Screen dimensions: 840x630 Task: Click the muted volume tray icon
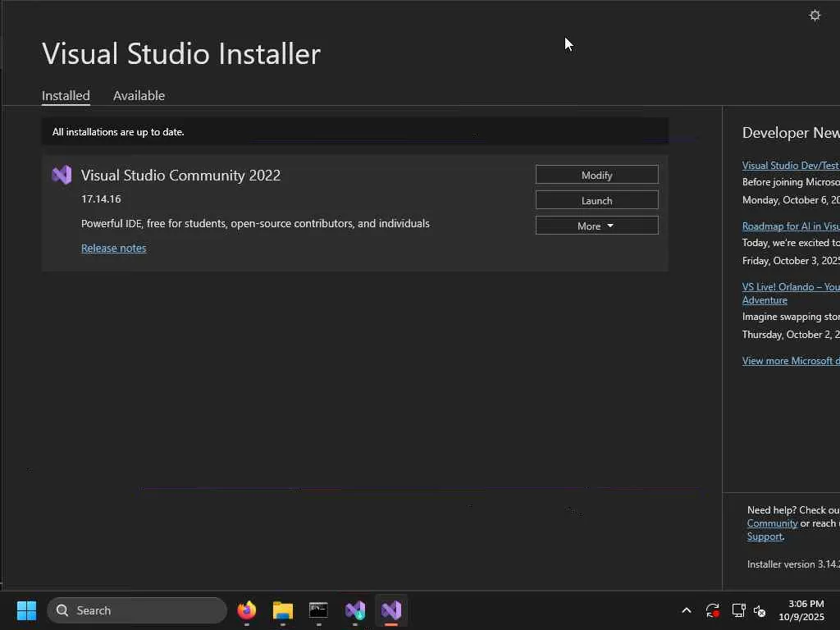tap(760, 610)
